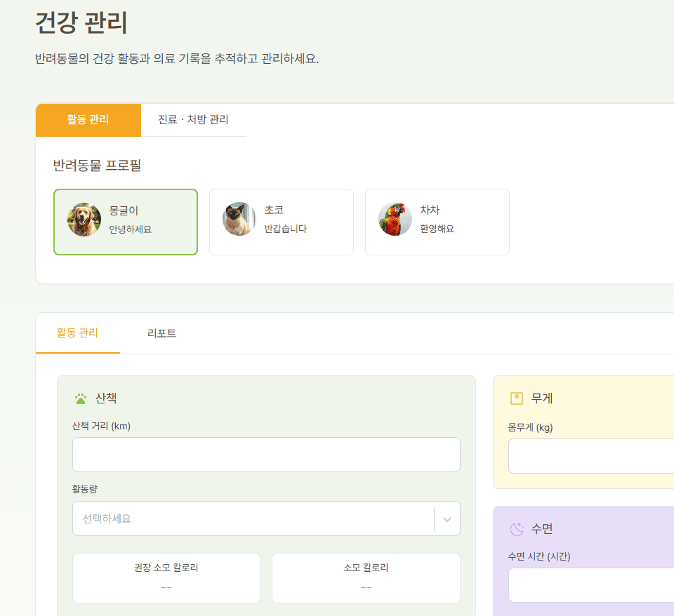The image size is (674, 616).
Task: Click the purple moon icon beside 수면
Action: (517, 529)
